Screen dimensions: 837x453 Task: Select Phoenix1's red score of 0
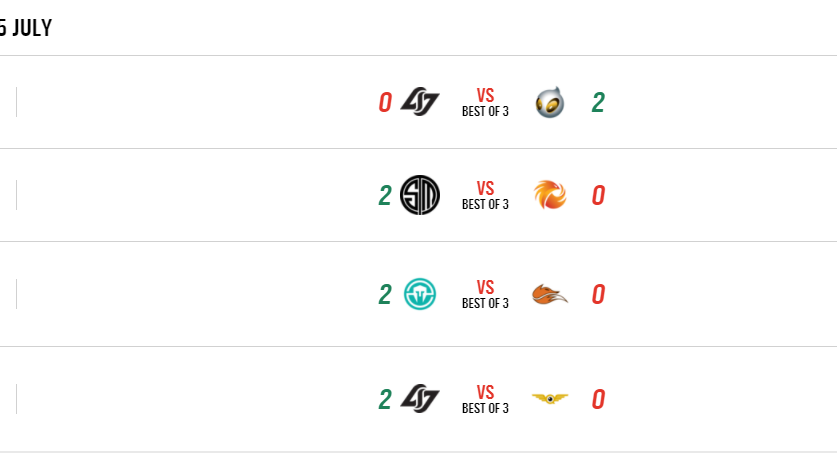[x=598, y=195]
